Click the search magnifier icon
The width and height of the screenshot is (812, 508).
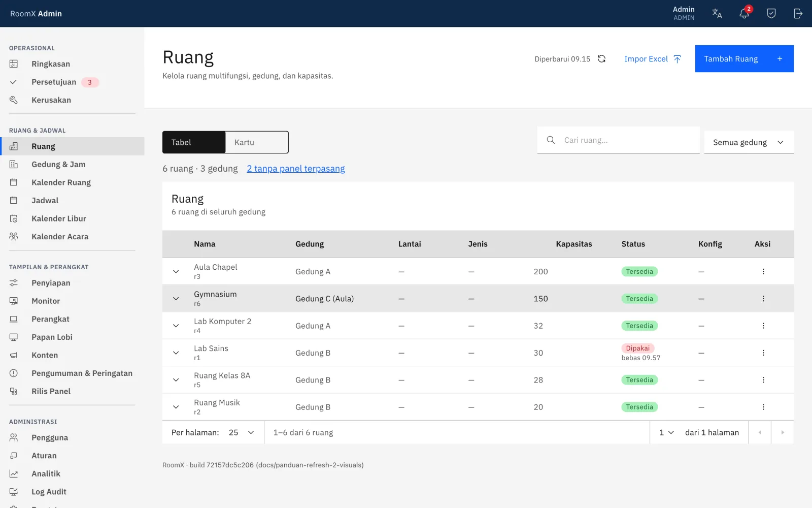pos(551,140)
